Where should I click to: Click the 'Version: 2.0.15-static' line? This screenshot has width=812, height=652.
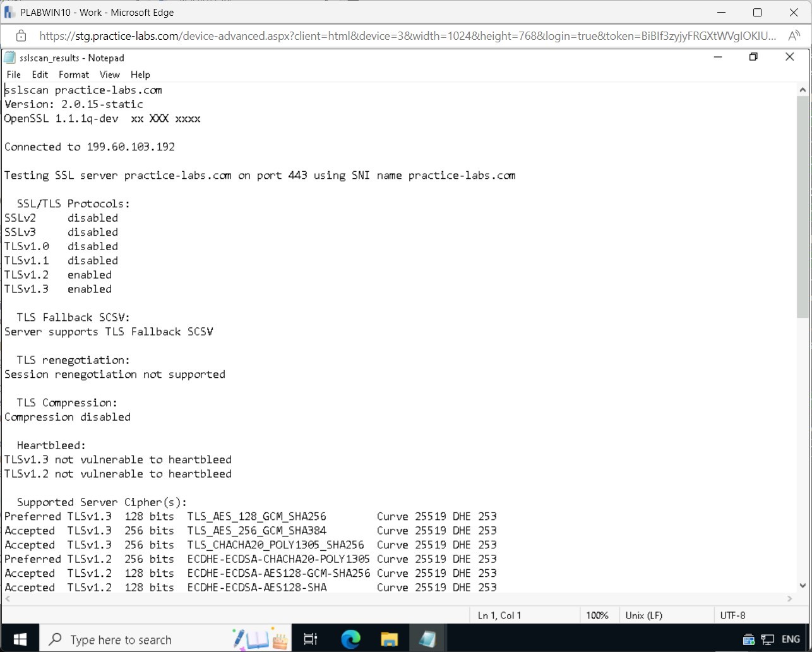pyautogui.click(x=74, y=104)
